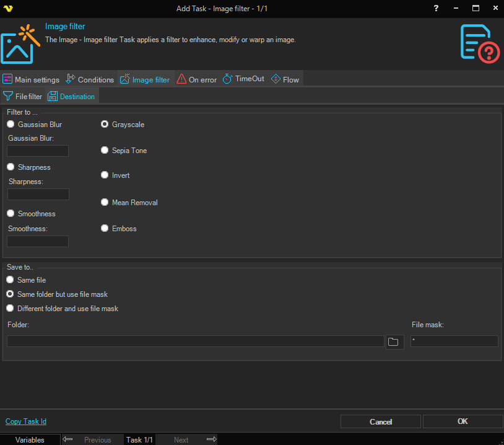This screenshot has height=445, width=504.
Task: Click the question mark help icon in title bar
Action: [x=437, y=8]
